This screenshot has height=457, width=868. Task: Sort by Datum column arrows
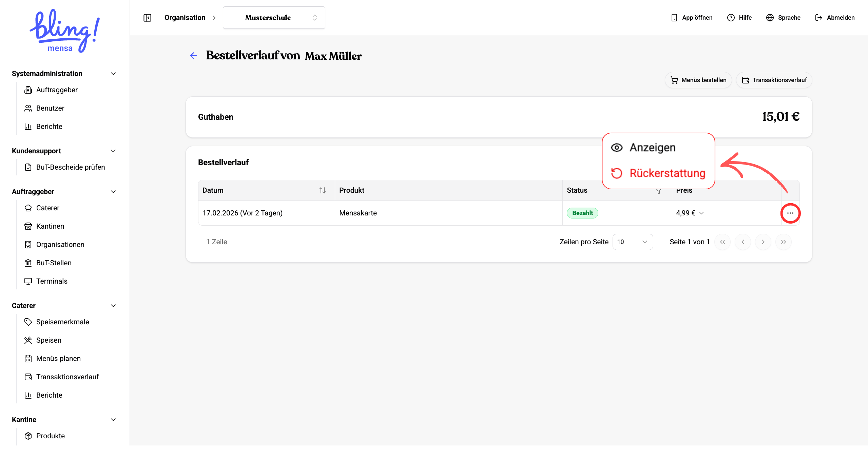click(322, 190)
